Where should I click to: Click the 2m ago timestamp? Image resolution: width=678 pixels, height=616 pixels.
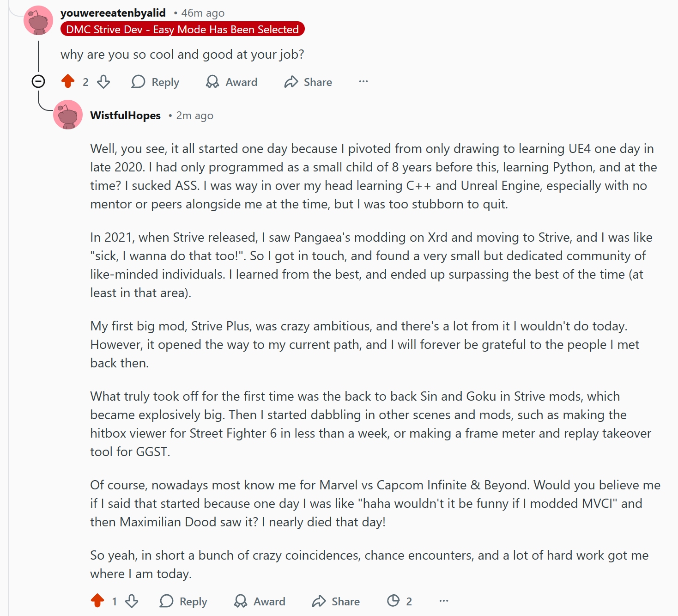194,116
